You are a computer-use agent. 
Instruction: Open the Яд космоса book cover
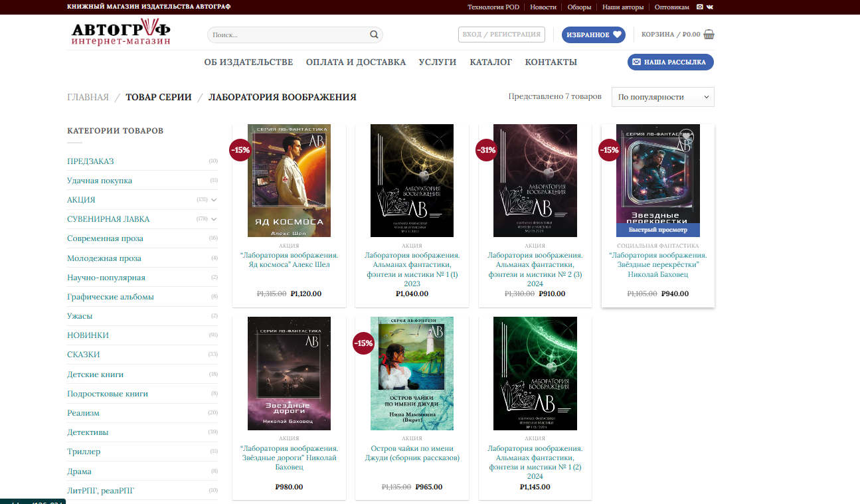click(289, 181)
